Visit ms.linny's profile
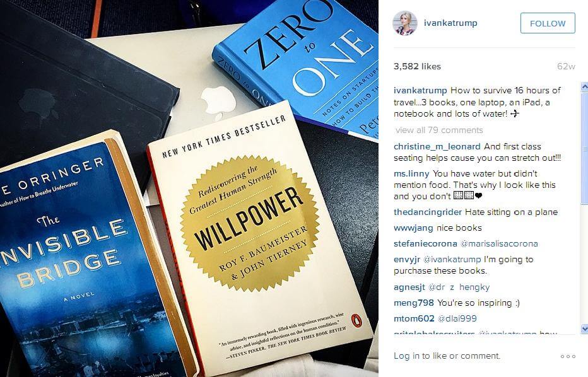 (x=411, y=173)
